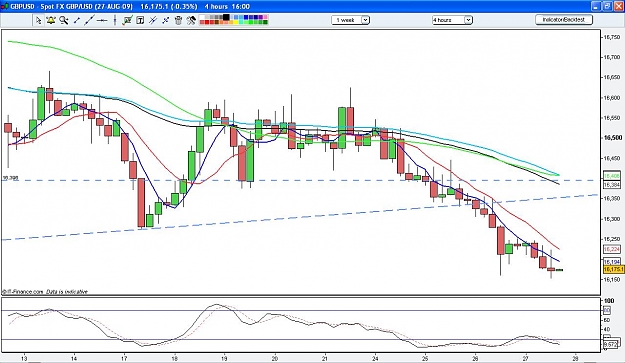Pick the yellow color swatch
This screenshot has width=625, height=363.
pos(236,22)
